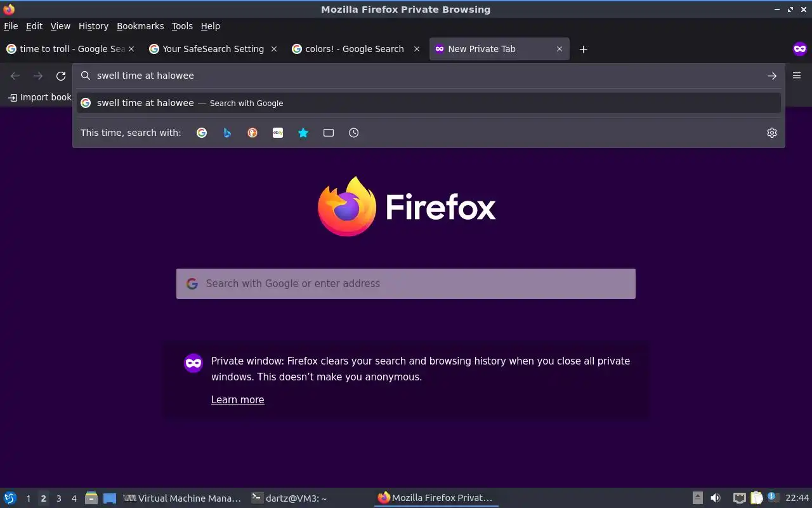Close the 'colors!' Google Search tab
The height and width of the screenshot is (508, 812).
pos(417,49)
